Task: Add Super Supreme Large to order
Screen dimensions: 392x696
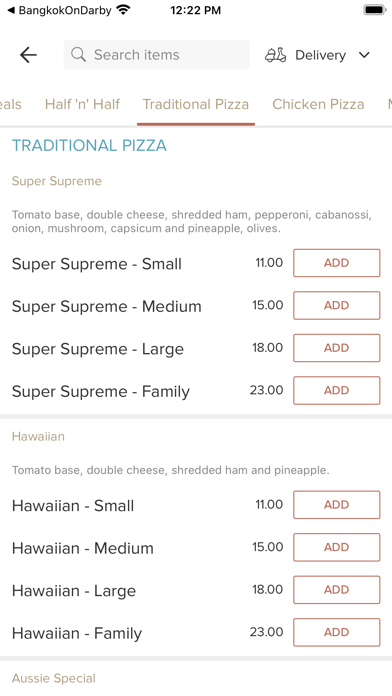Action: tap(337, 348)
